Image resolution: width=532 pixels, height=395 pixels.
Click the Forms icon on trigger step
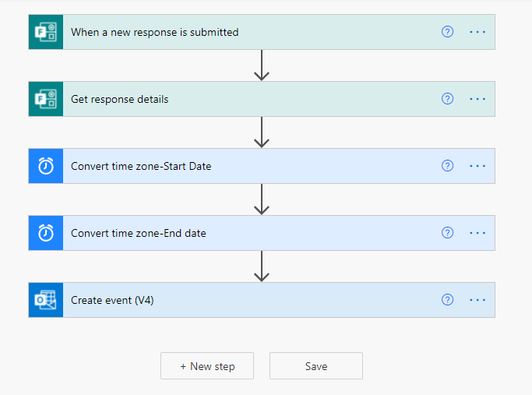46,32
